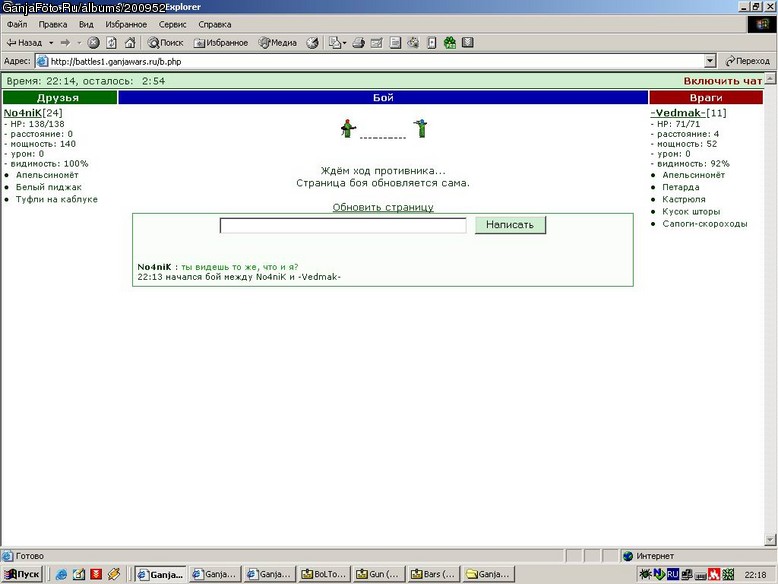The height and width of the screenshot is (584, 778).
Task: Toggle chat with Включить чат
Action: coord(722,81)
